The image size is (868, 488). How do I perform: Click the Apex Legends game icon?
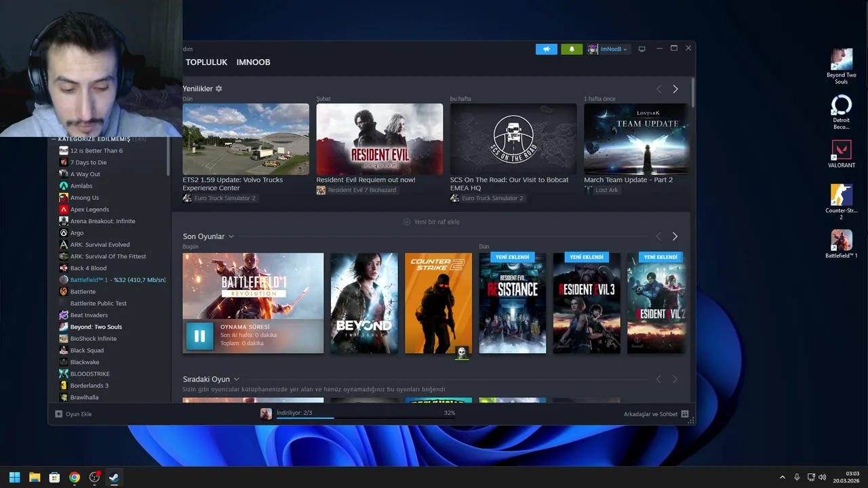click(x=64, y=209)
